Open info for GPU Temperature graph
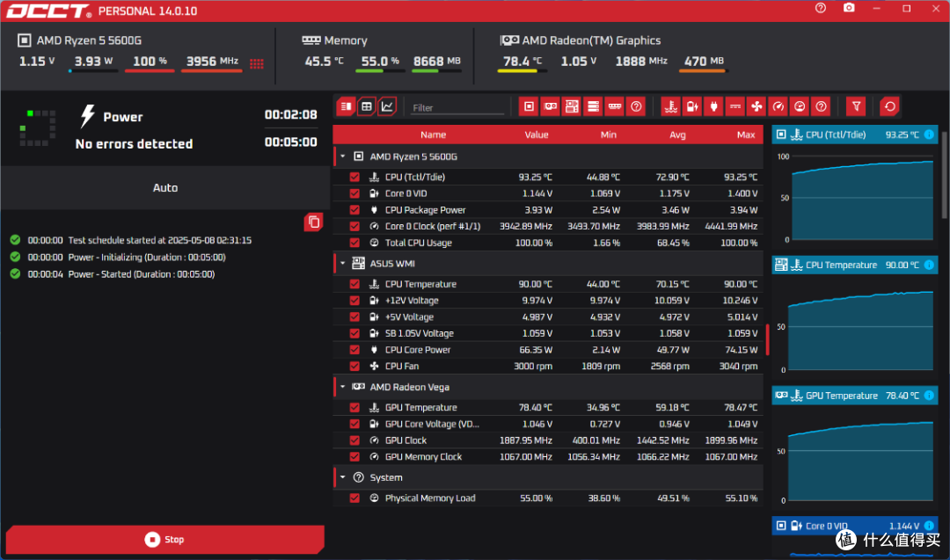This screenshot has height=560, width=950. pyautogui.click(x=929, y=396)
